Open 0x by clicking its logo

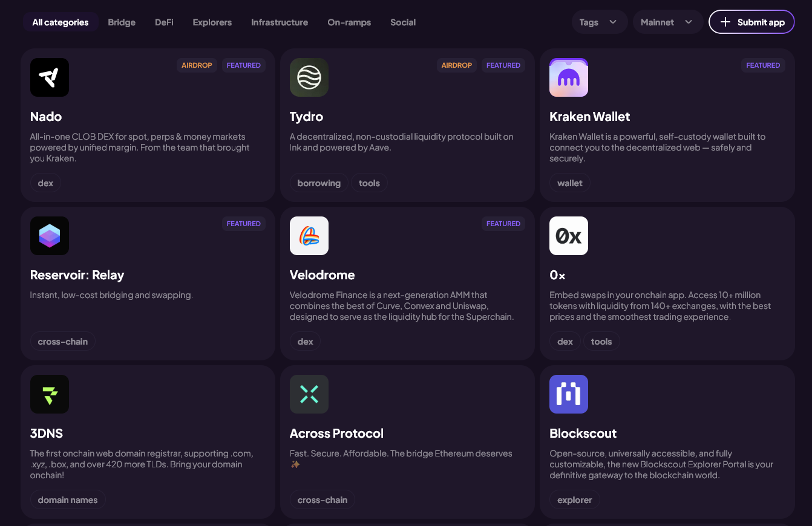tap(568, 236)
